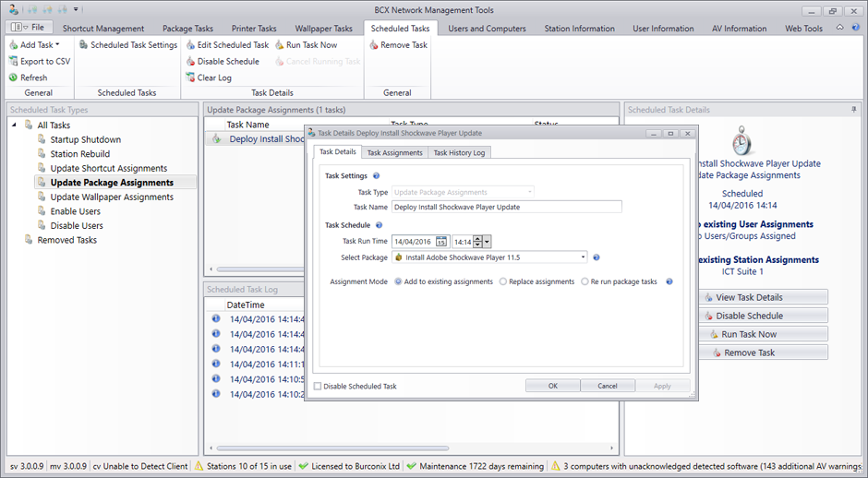
Task: Click Remove Task button in details panel
Action: (x=763, y=353)
